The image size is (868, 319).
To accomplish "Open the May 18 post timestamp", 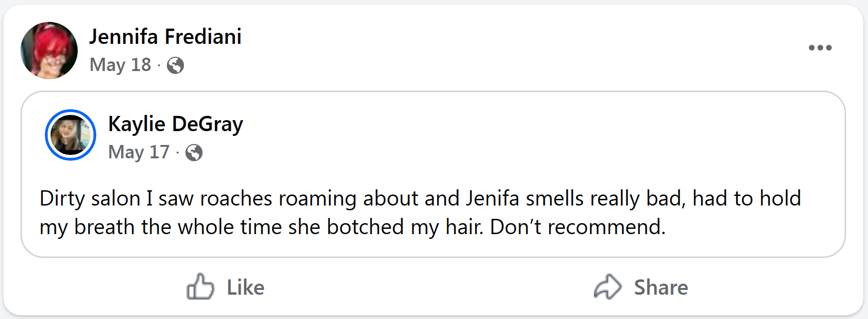I will [120, 65].
